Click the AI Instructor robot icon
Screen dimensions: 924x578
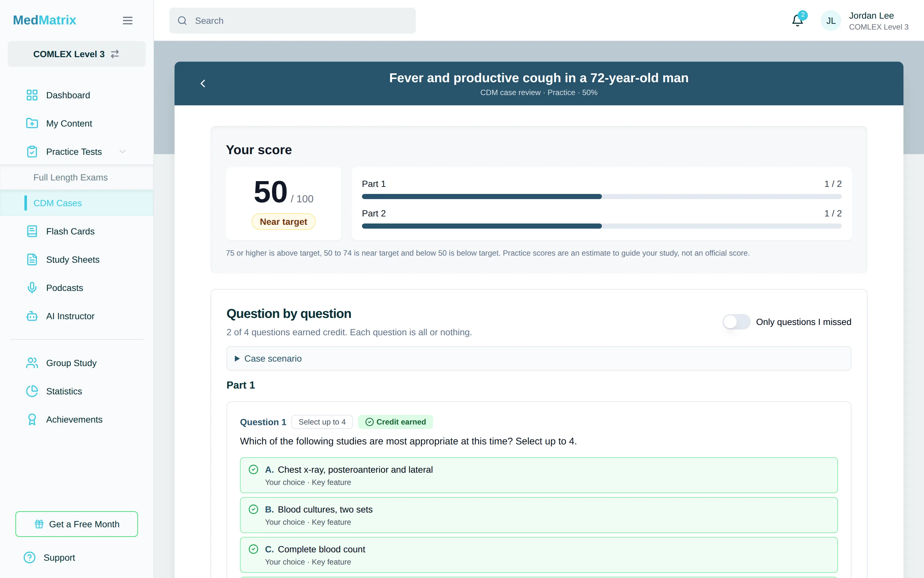coord(32,316)
